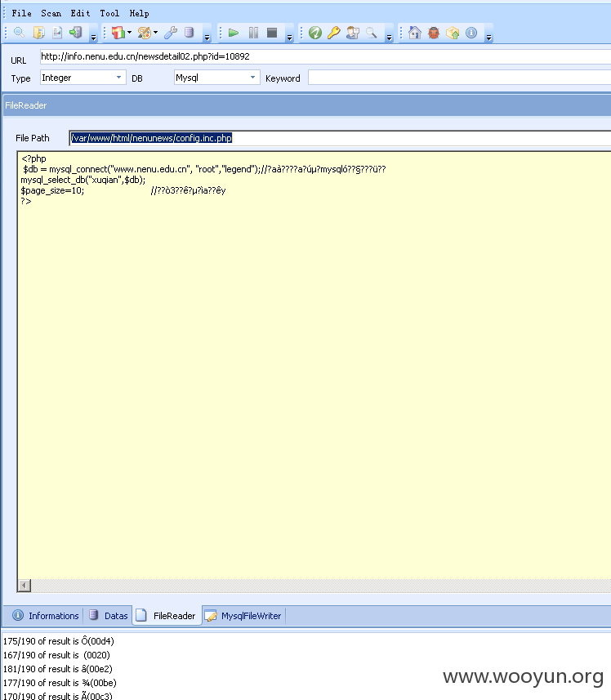The width and height of the screenshot is (611, 700).
Task: Click the $page_size=10; line
Action: click(x=52, y=190)
